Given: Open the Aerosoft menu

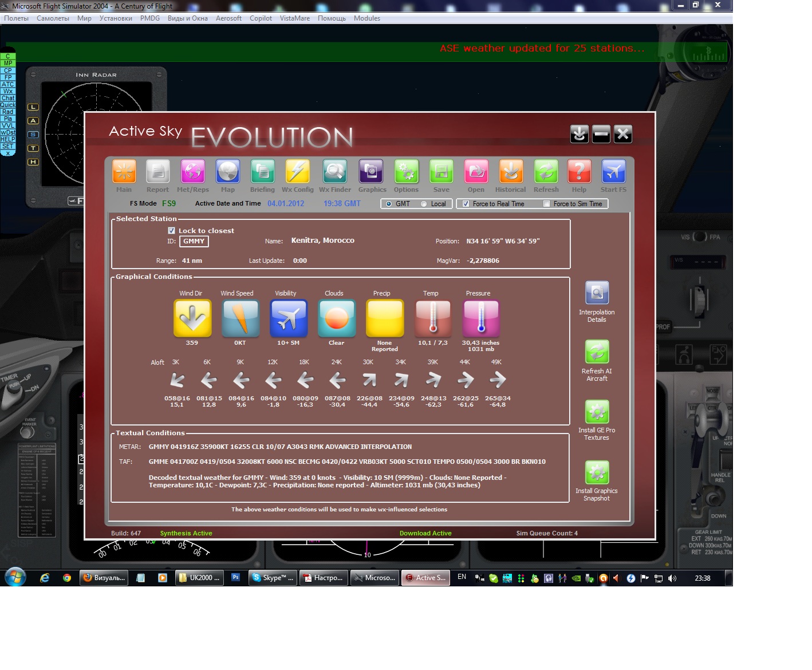Looking at the screenshot, I should point(228,18).
